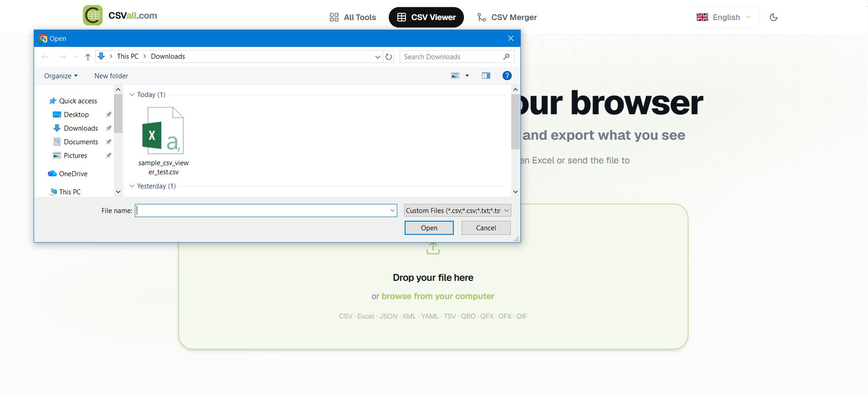Go back in file dialog
Viewport: 868px width, 396px height.
tap(45, 57)
